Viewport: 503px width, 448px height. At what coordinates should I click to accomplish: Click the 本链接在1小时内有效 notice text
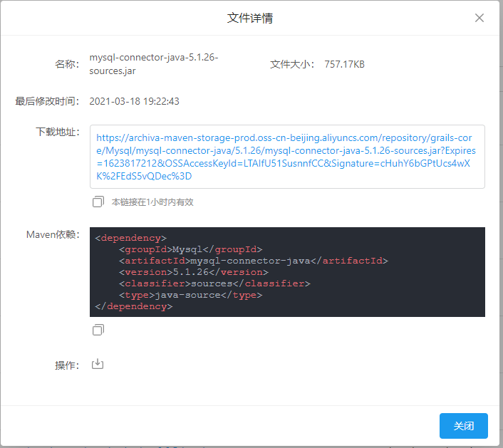tap(152, 202)
